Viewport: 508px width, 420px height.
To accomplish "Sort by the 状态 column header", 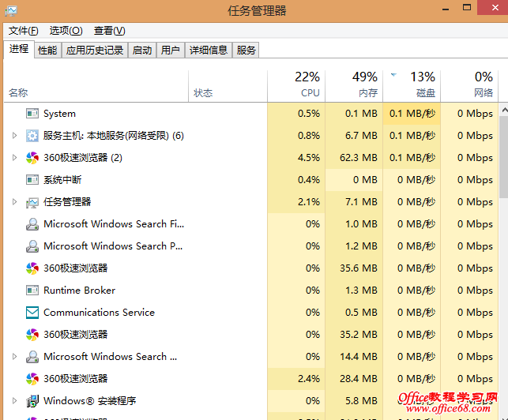I will tap(228, 86).
